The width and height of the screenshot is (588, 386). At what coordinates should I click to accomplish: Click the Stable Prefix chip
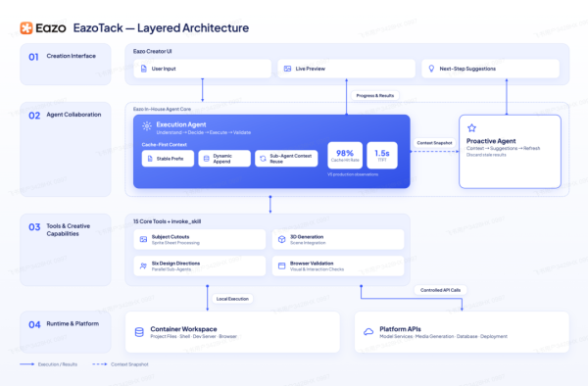click(168, 159)
